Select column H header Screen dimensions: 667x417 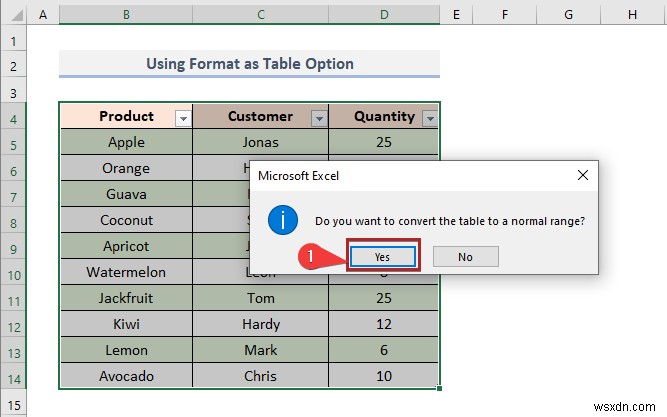(x=633, y=15)
